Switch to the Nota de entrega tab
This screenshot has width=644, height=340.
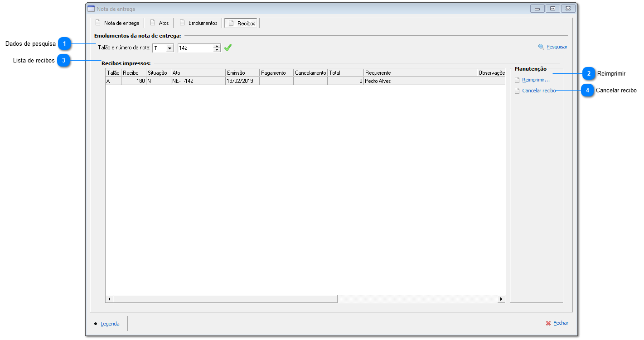click(118, 23)
